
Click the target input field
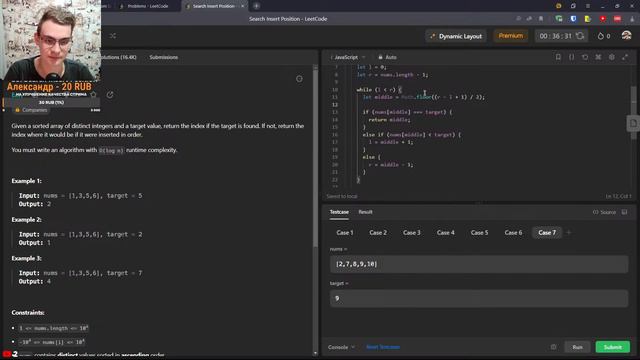[479, 298]
